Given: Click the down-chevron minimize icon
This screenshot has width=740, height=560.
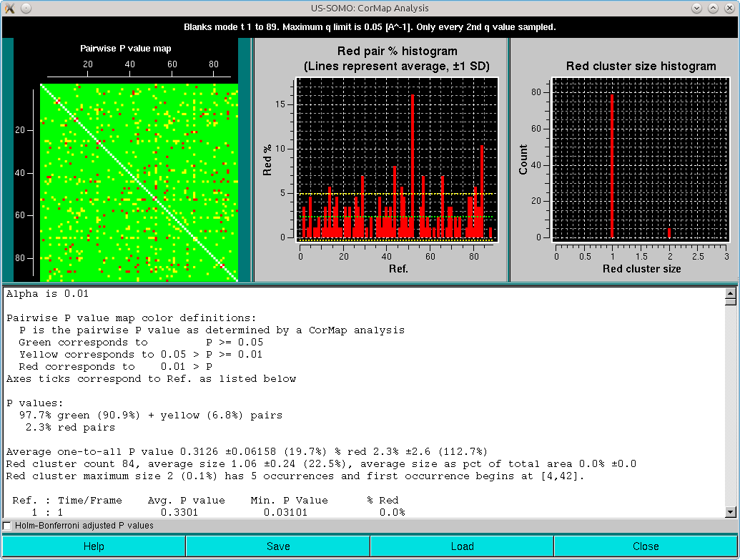Looking at the screenshot, I should (696, 8).
